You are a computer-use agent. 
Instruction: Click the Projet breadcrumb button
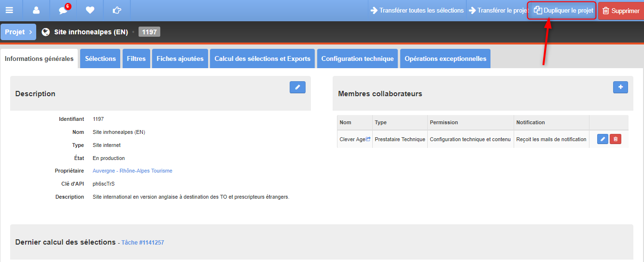click(18, 32)
